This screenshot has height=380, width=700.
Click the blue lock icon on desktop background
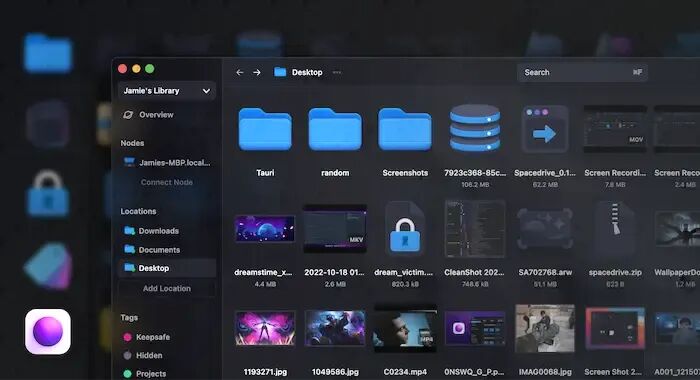tap(48, 193)
